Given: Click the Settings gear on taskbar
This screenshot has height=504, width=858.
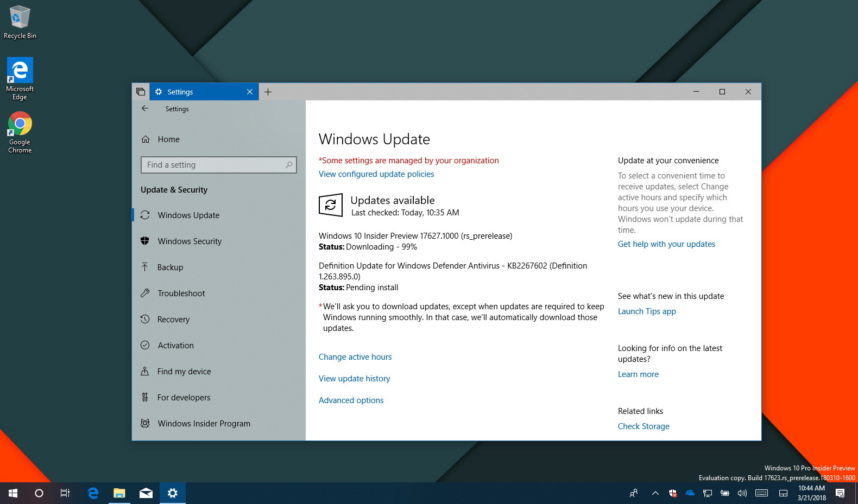Looking at the screenshot, I should [173, 493].
